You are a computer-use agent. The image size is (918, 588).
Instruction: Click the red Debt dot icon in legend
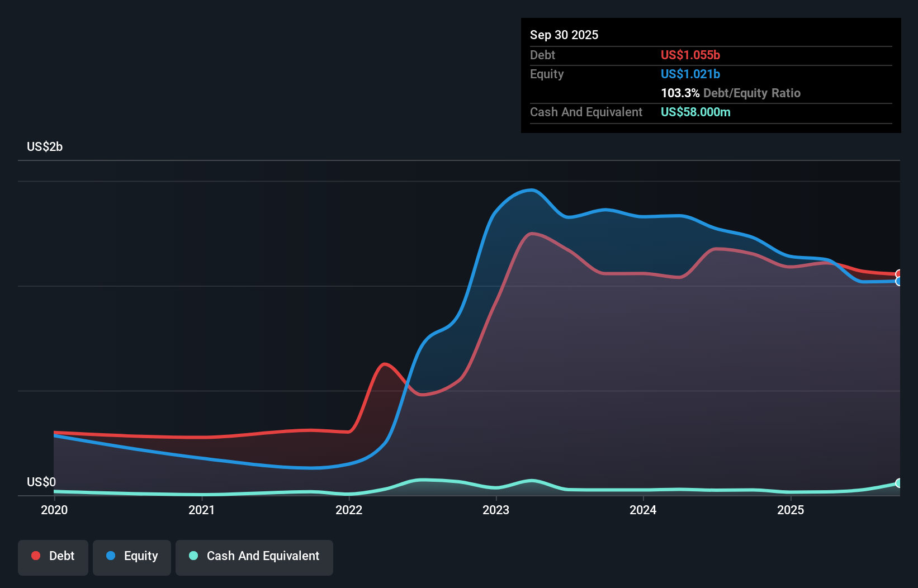coord(35,556)
